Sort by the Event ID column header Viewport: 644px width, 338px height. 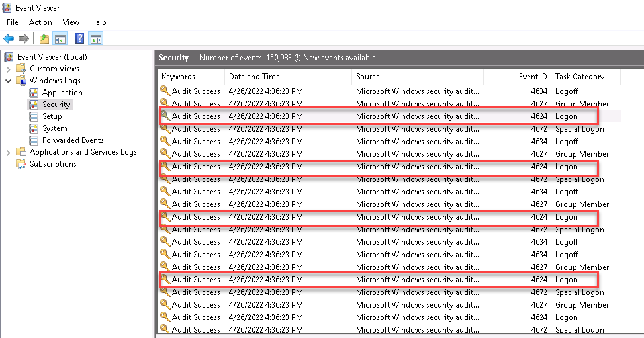pyautogui.click(x=517, y=77)
